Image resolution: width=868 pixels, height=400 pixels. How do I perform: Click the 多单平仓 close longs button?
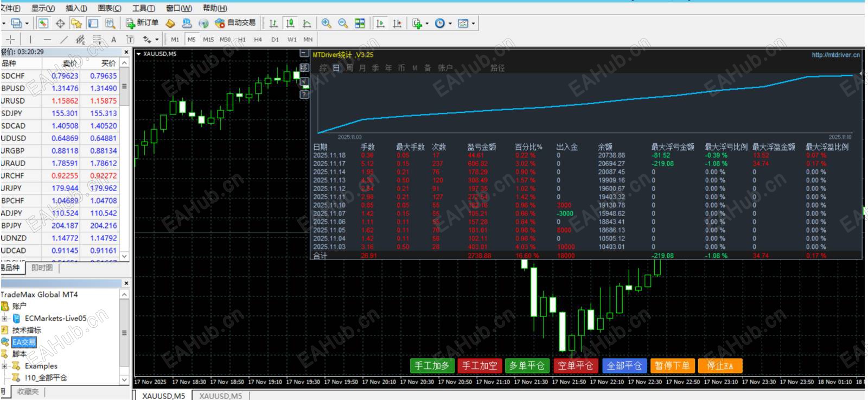tap(527, 366)
